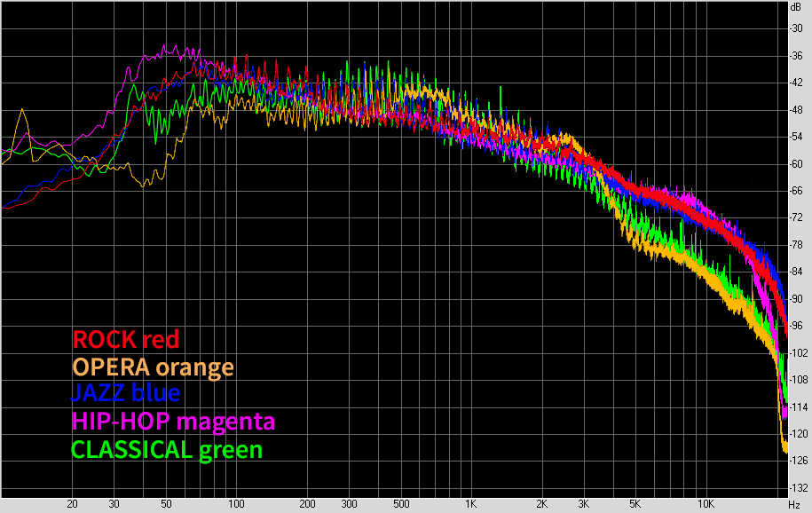The height and width of the screenshot is (513, 812).
Task: Click the 2K frequency label
Action: pyautogui.click(x=541, y=503)
